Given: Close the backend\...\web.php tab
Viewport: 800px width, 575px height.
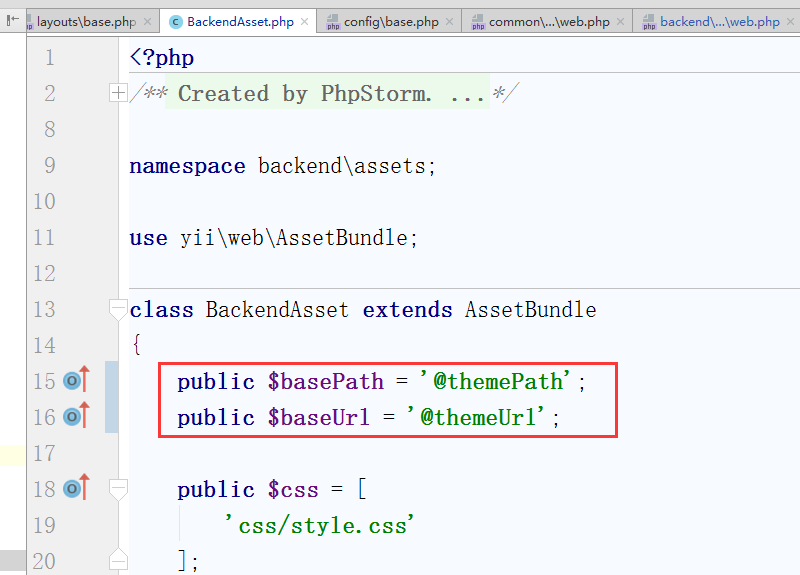Looking at the screenshot, I should pos(790,22).
